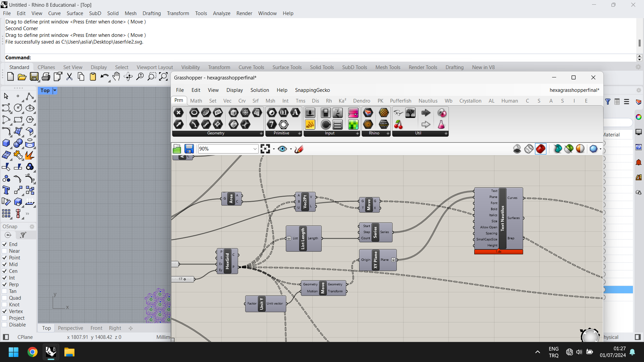This screenshot has height=362, width=644.
Task: Toggle the Vertex osnap checkbox
Action: click(5, 311)
